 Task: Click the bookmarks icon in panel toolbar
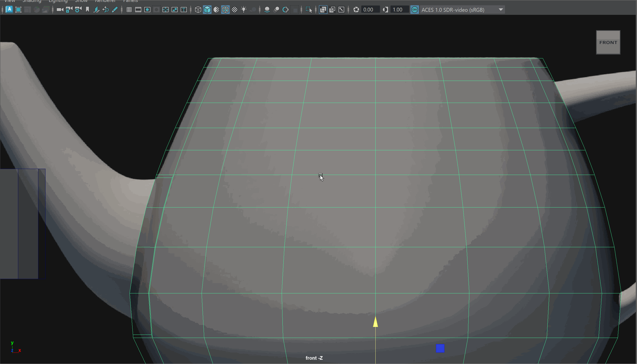click(87, 10)
